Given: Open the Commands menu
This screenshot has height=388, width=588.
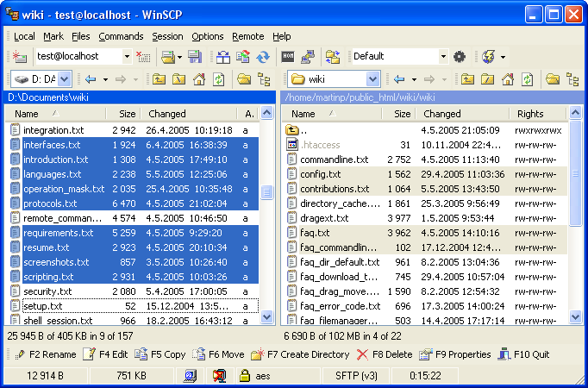Looking at the screenshot, I should pyautogui.click(x=121, y=36).
